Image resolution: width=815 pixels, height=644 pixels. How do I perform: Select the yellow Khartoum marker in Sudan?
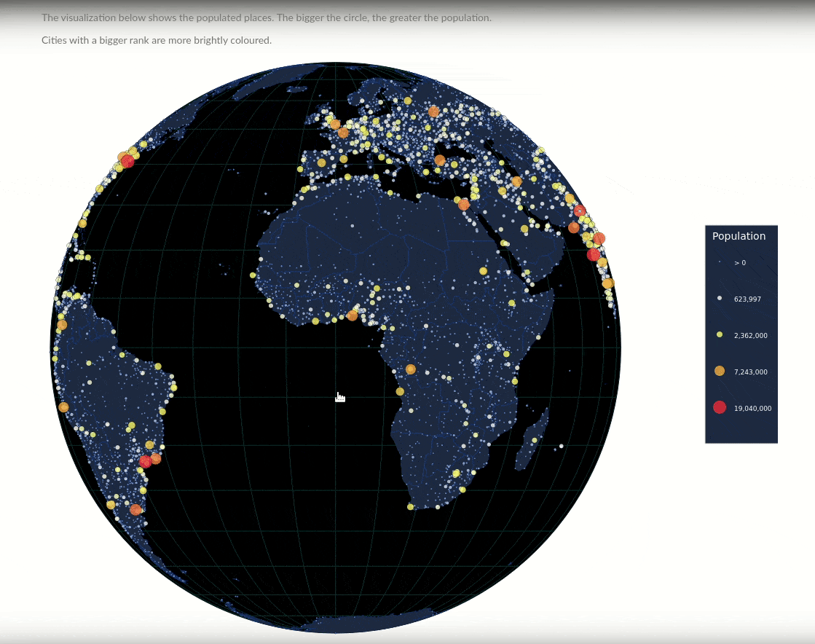point(484,271)
